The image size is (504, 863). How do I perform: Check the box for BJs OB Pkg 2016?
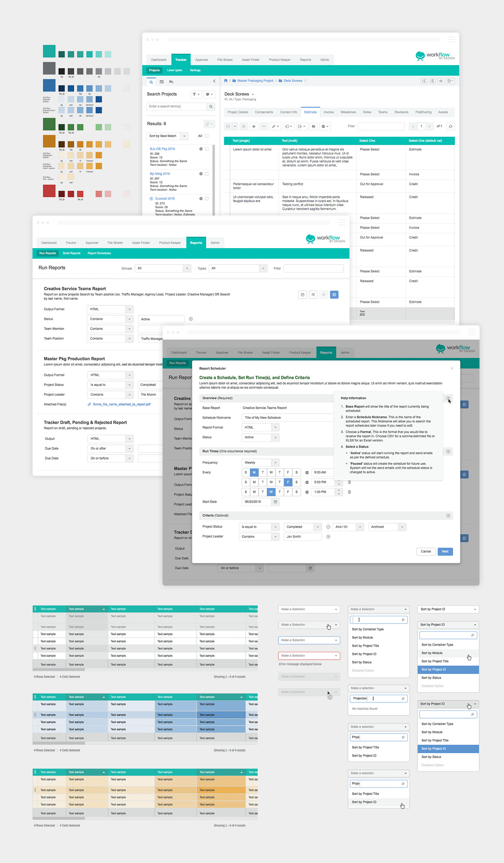(206, 149)
